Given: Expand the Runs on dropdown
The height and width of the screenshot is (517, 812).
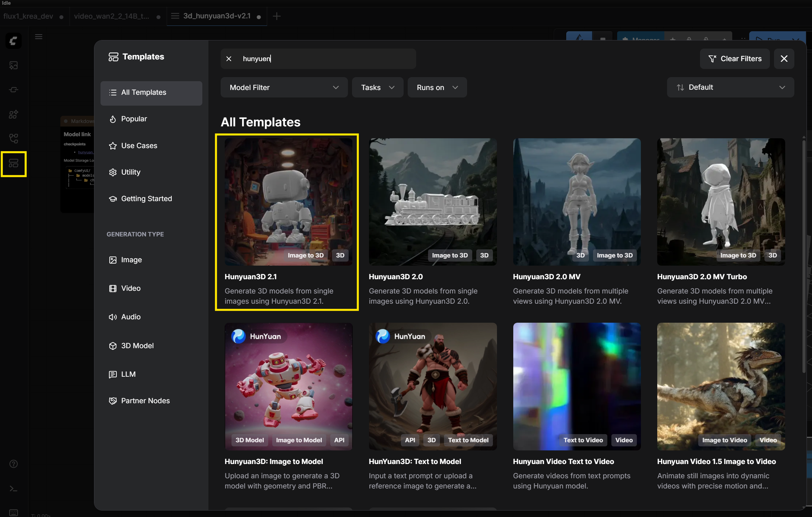Looking at the screenshot, I should (x=437, y=88).
